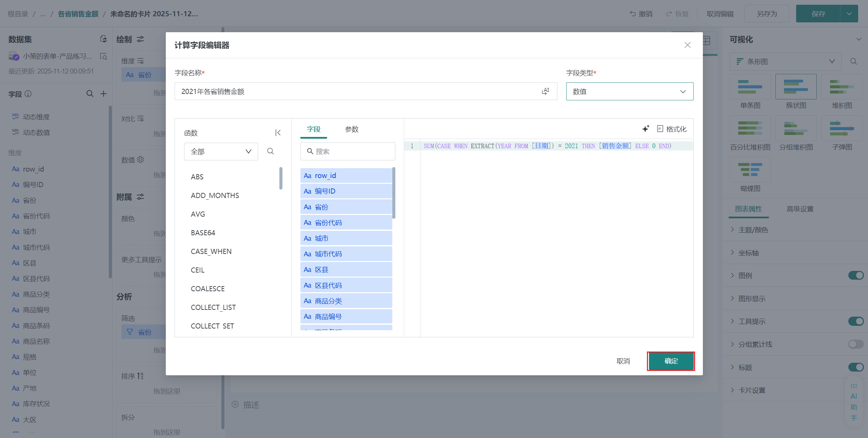Collapse the function list panel
This screenshot has width=868, height=438.
(278, 133)
